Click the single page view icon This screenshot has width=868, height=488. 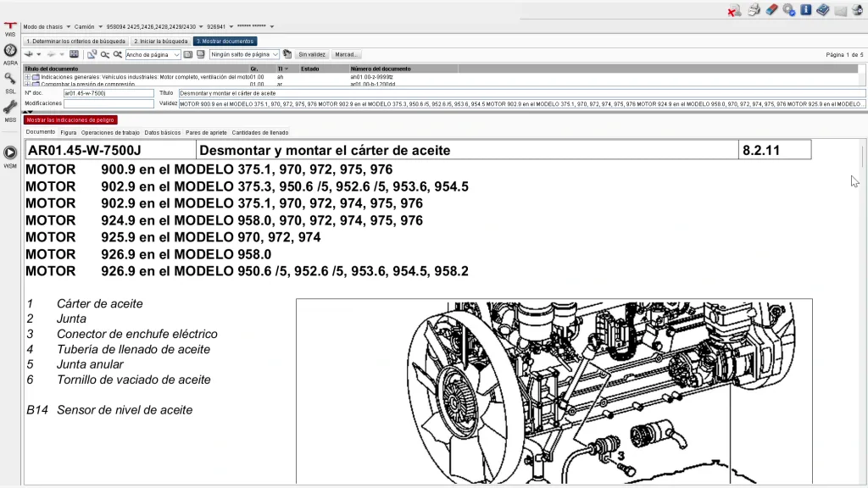click(x=187, y=54)
